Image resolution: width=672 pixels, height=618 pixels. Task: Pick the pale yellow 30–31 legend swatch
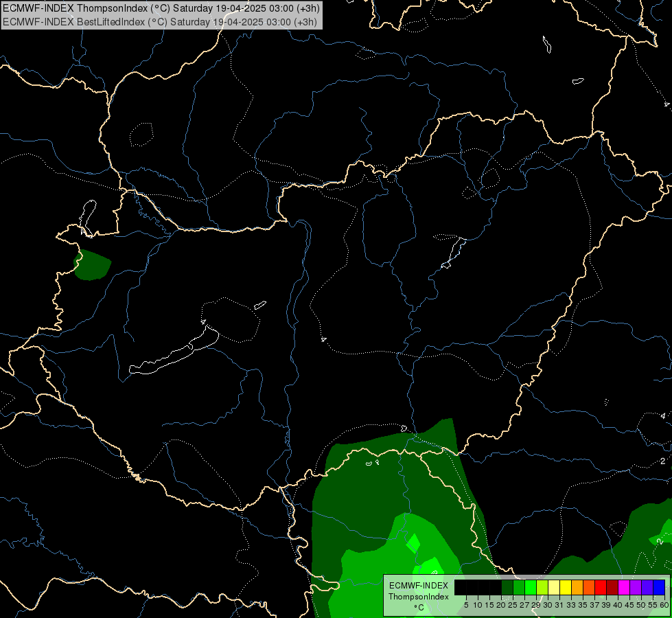point(554,588)
